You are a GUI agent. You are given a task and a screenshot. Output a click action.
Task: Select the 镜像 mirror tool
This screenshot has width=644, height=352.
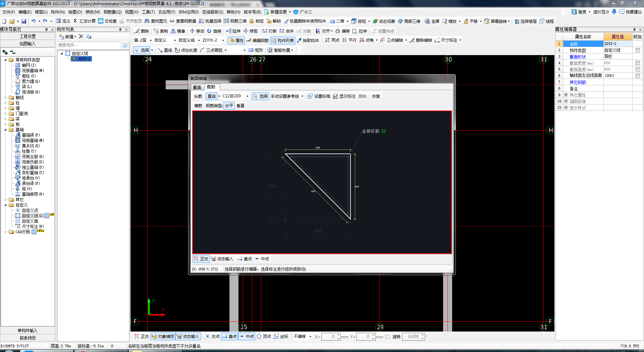tap(178, 31)
